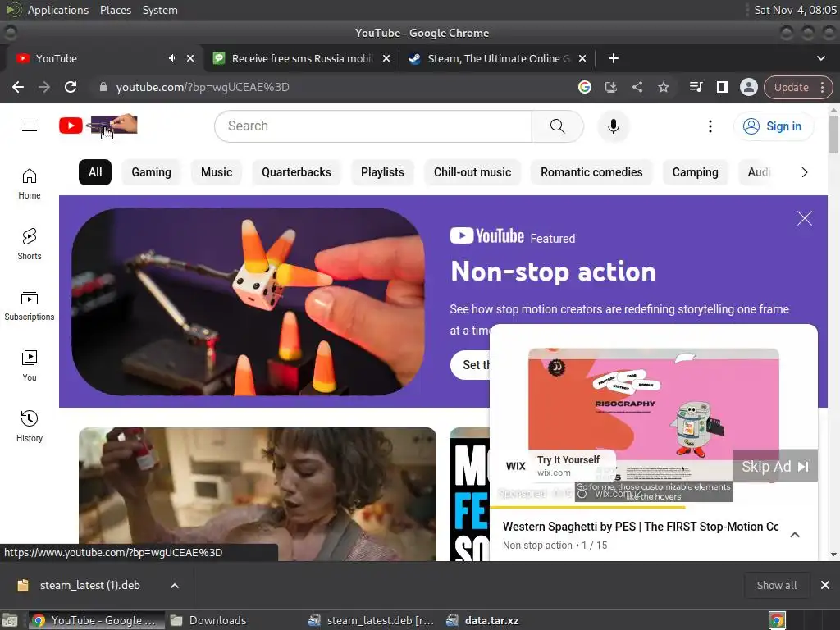
Task: Open YouTube settings three-dot menu
Action: pos(710,126)
